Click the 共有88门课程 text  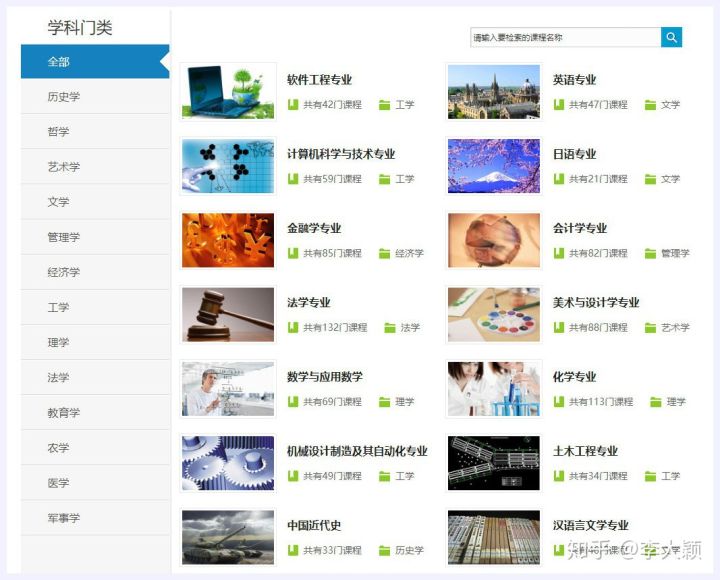(598, 327)
